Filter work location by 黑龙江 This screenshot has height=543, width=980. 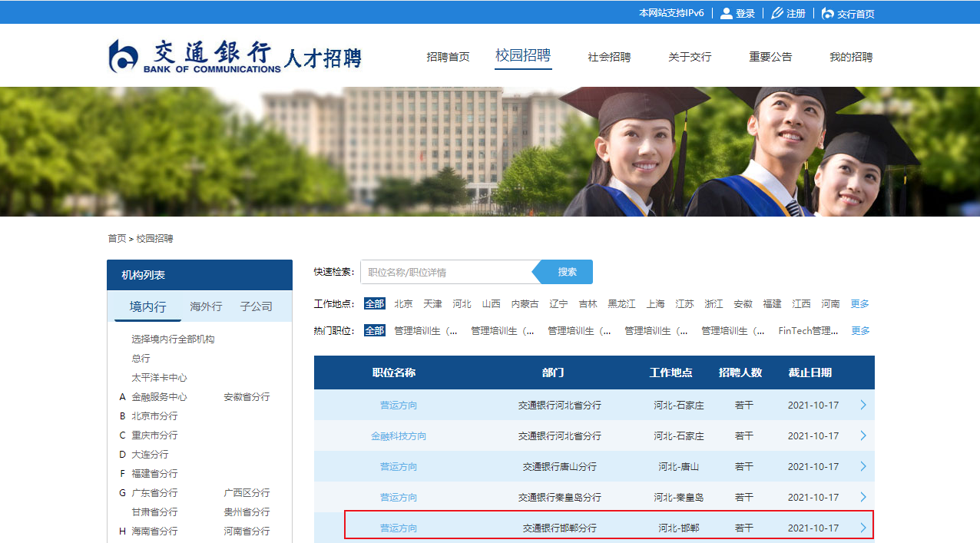tap(622, 304)
